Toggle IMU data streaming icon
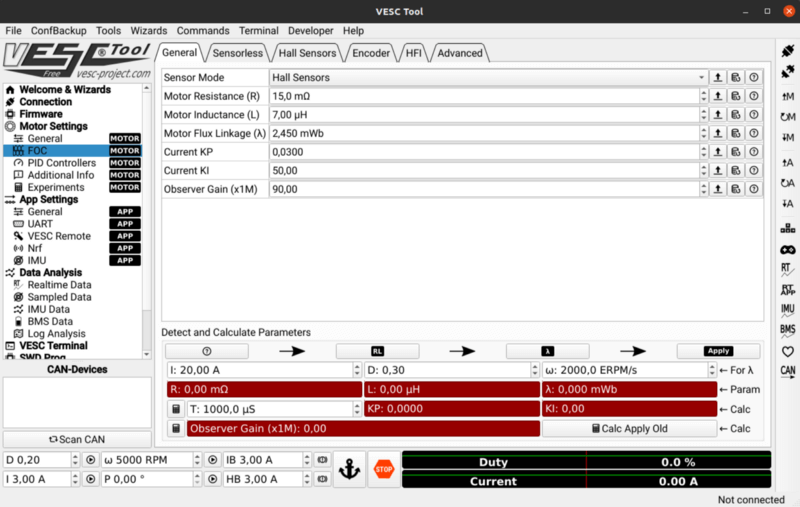800x507 pixels. pyautogui.click(x=787, y=310)
